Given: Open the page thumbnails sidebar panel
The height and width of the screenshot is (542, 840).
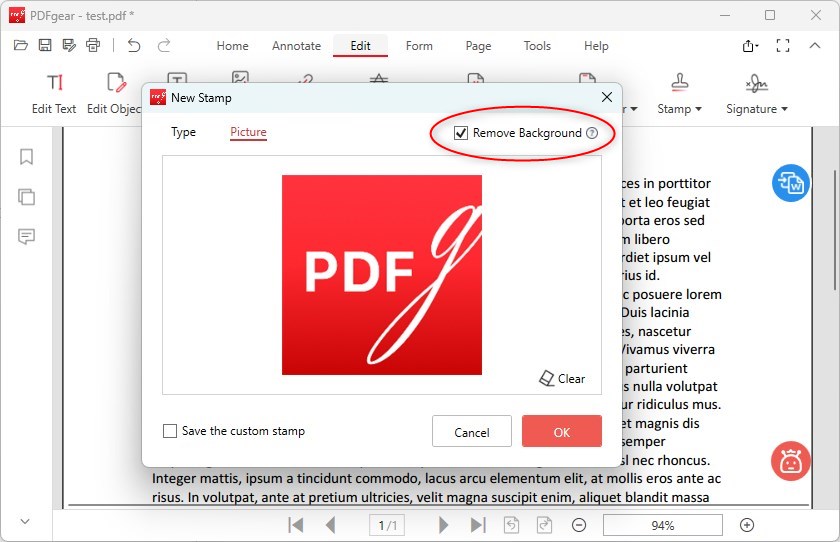Looking at the screenshot, I should pyautogui.click(x=27, y=197).
